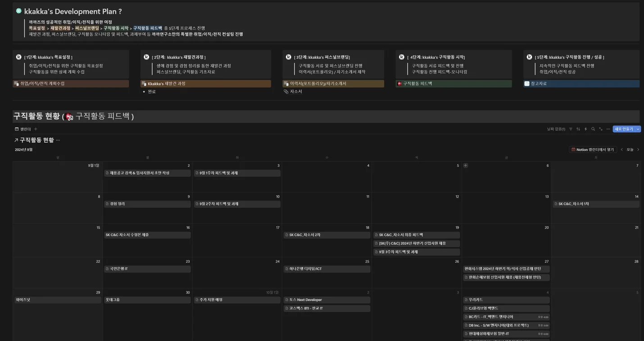Open the 구직활동 현황 database title link
The width and height of the screenshot is (644, 341).
(x=36, y=140)
